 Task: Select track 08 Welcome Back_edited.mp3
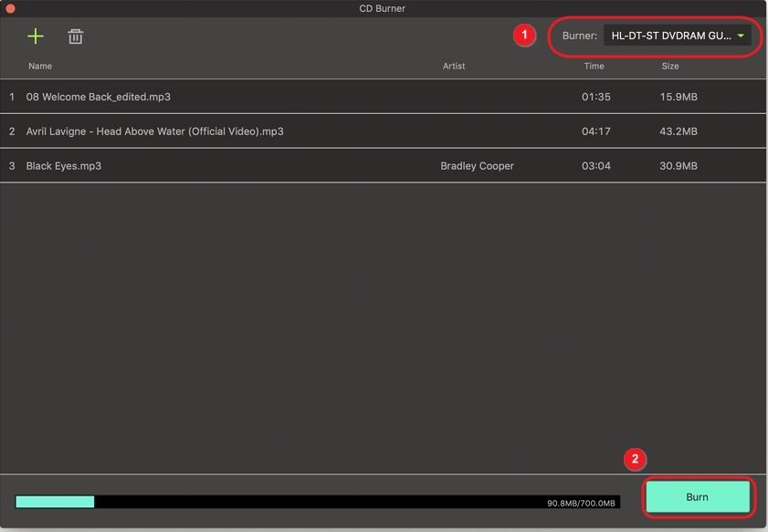point(99,97)
